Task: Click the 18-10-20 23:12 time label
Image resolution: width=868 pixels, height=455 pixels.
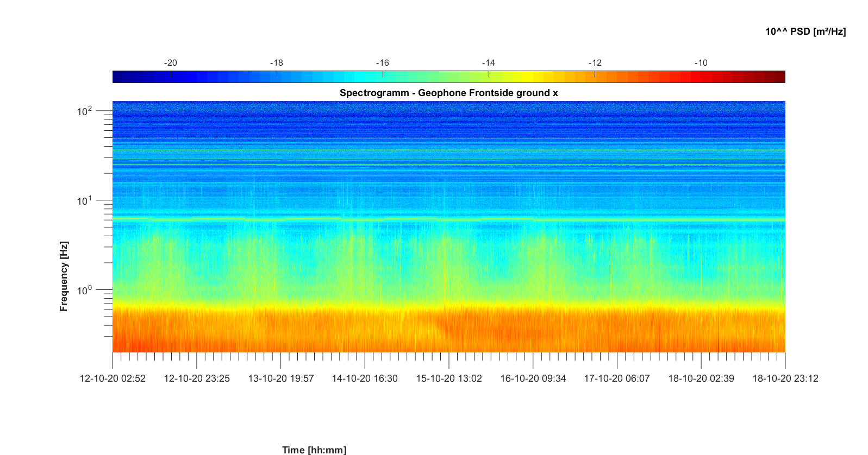Action: point(785,378)
